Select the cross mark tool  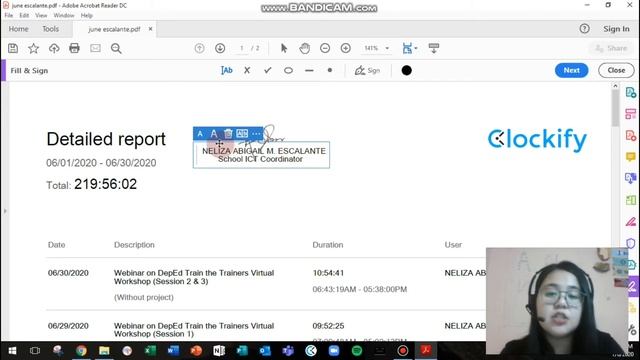[x=247, y=70]
